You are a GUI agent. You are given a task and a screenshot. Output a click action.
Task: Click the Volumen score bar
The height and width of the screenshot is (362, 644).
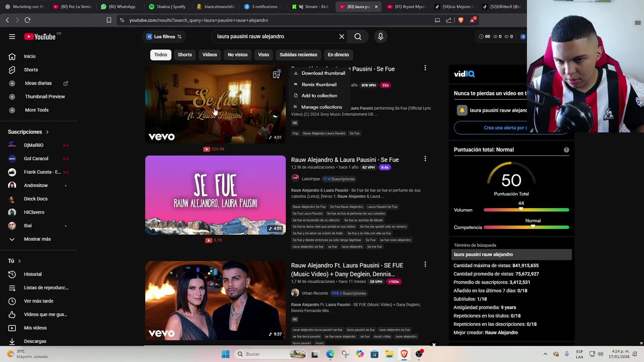point(526,210)
